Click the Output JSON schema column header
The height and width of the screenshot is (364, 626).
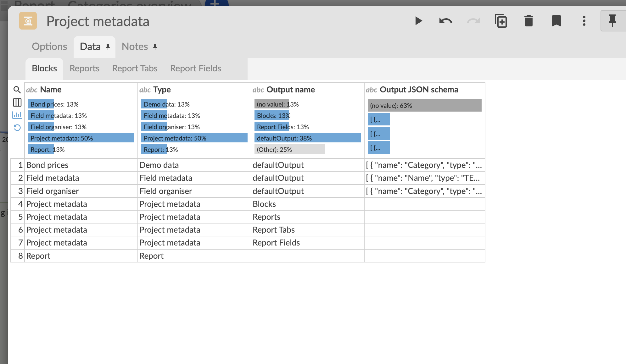click(x=419, y=90)
